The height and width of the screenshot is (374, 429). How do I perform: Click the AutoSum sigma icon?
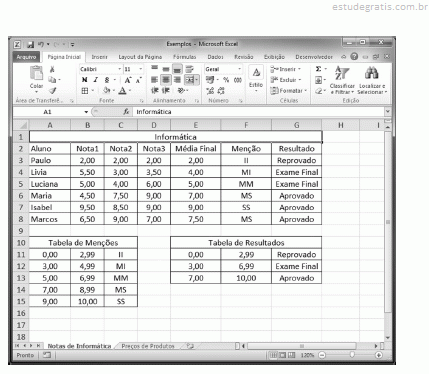coord(319,69)
